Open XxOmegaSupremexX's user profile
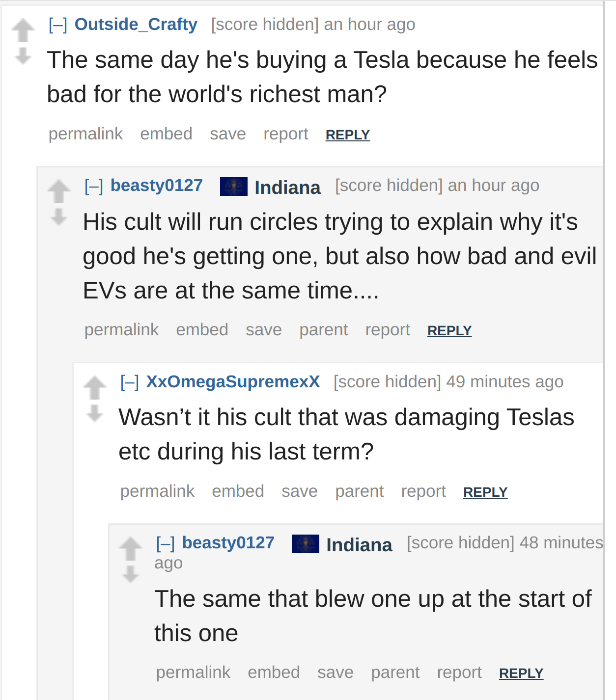The height and width of the screenshot is (700, 616). click(x=233, y=381)
